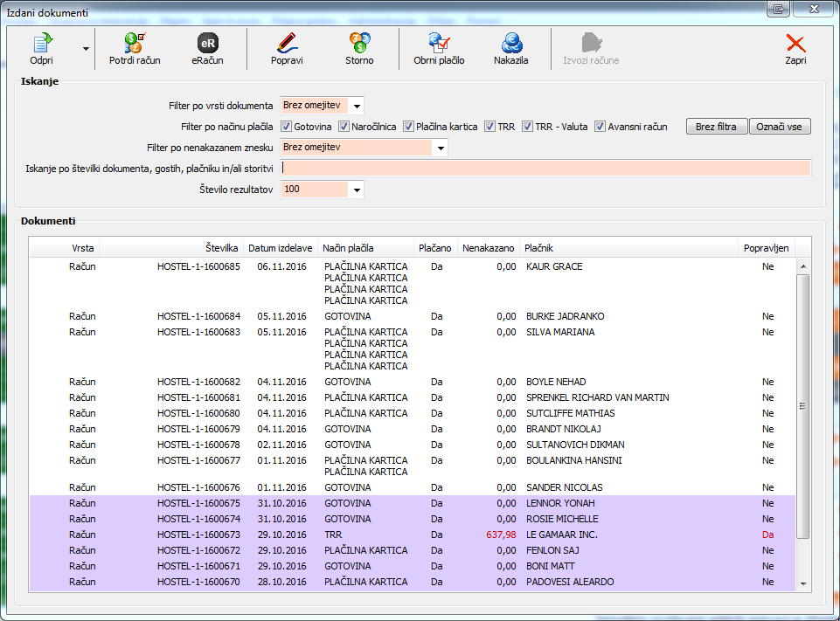Click the Odpri document icon
Viewport: 840px width, 621px height.
pyautogui.click(x=41, y=44)
